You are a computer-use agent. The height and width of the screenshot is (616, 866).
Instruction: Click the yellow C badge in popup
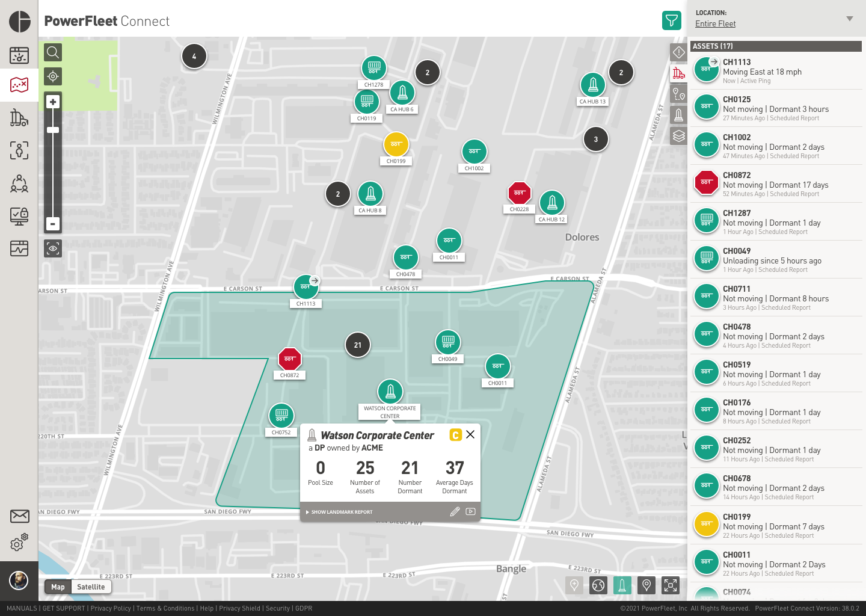click(455, 435)
